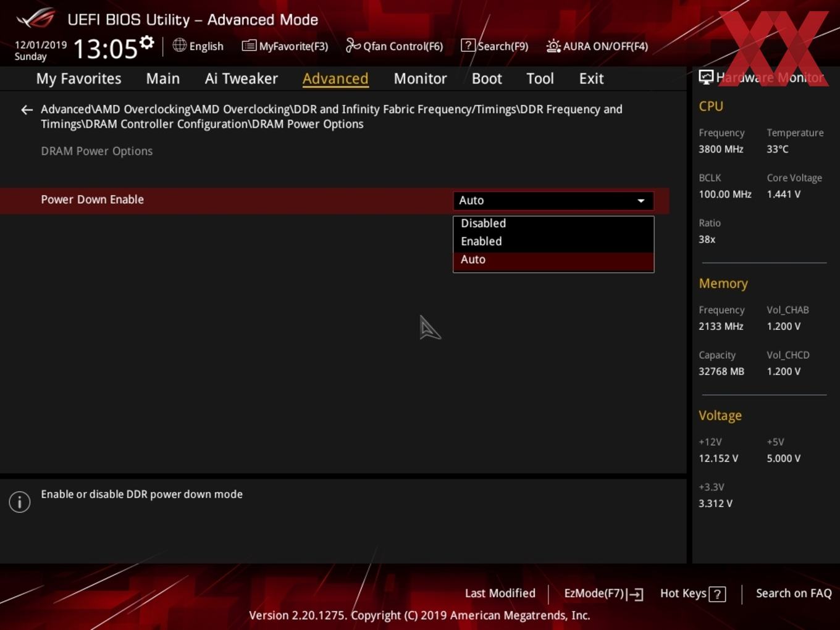
Task: Click the globe language icon
Action: pos(179,45)
